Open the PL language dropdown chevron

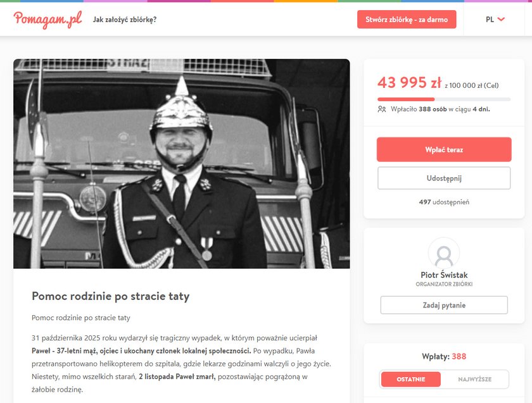(501, 20)
